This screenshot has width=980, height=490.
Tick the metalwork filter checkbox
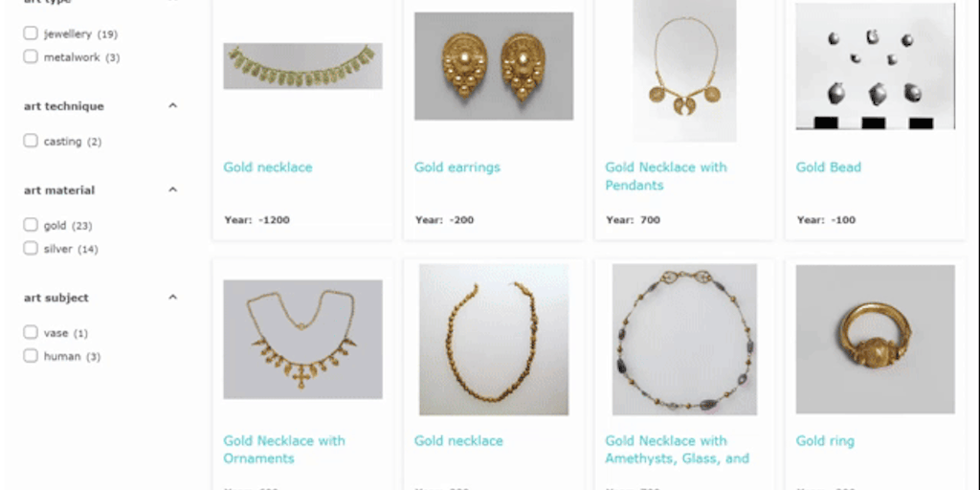[31, 56]
